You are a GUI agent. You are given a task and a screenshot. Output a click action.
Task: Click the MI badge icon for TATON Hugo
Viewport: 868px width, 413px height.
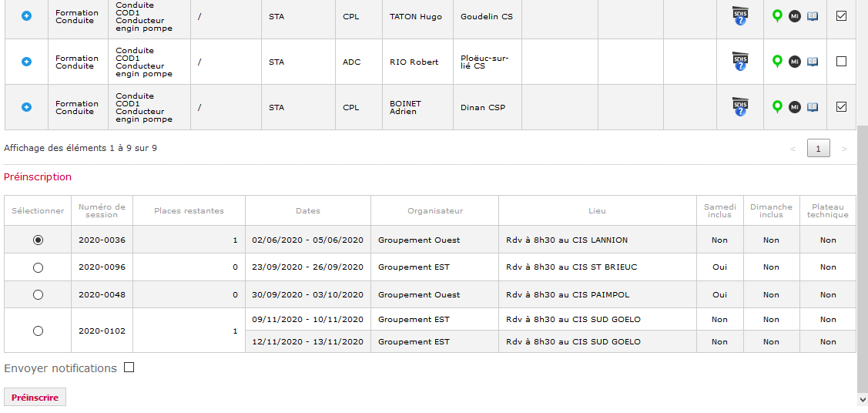point(795,16)
